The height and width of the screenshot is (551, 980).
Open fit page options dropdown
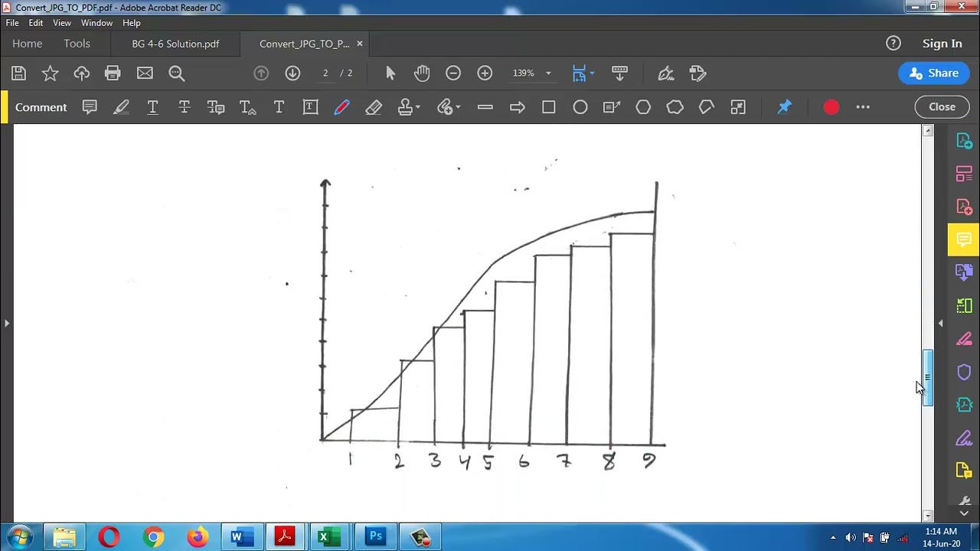(x=584, y=73)
